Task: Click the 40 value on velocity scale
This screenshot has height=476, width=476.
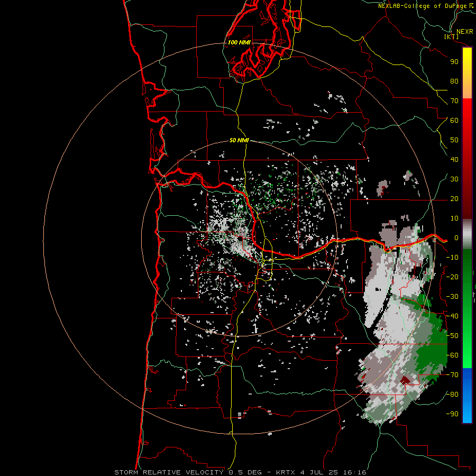Action: click(x=454, y=160)
